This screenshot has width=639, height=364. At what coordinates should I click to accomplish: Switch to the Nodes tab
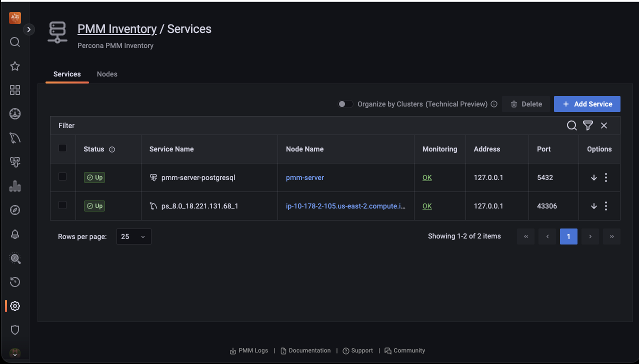pos(107,74)
